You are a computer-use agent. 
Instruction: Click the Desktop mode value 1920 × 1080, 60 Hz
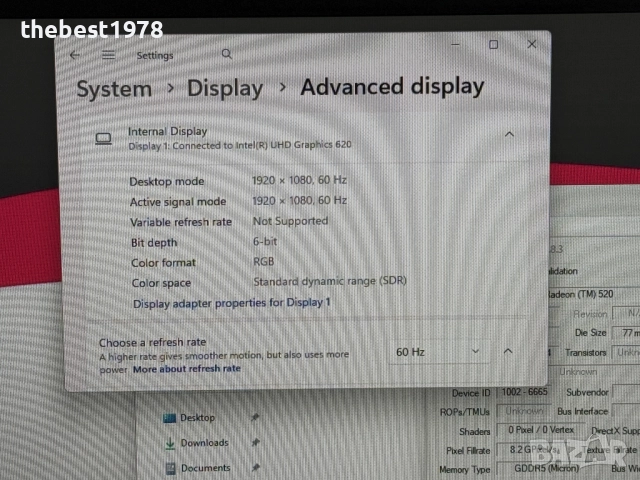(299, 180)
